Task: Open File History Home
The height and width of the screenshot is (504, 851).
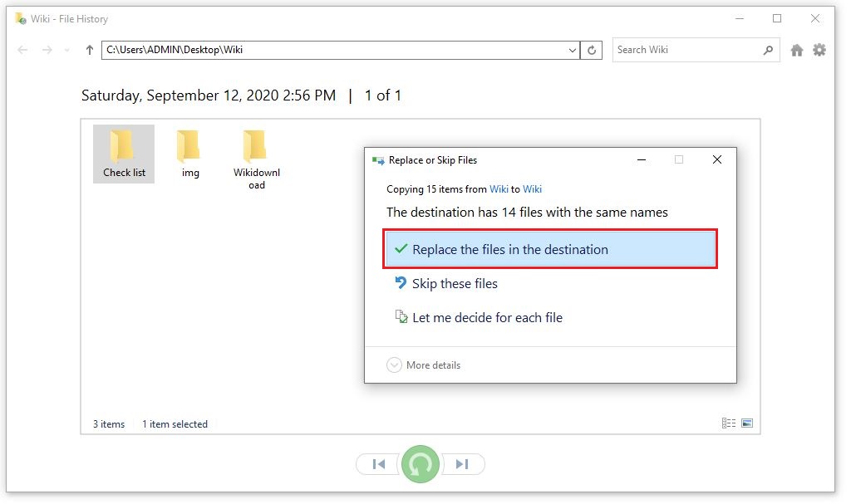Action: tap(796, 51)
